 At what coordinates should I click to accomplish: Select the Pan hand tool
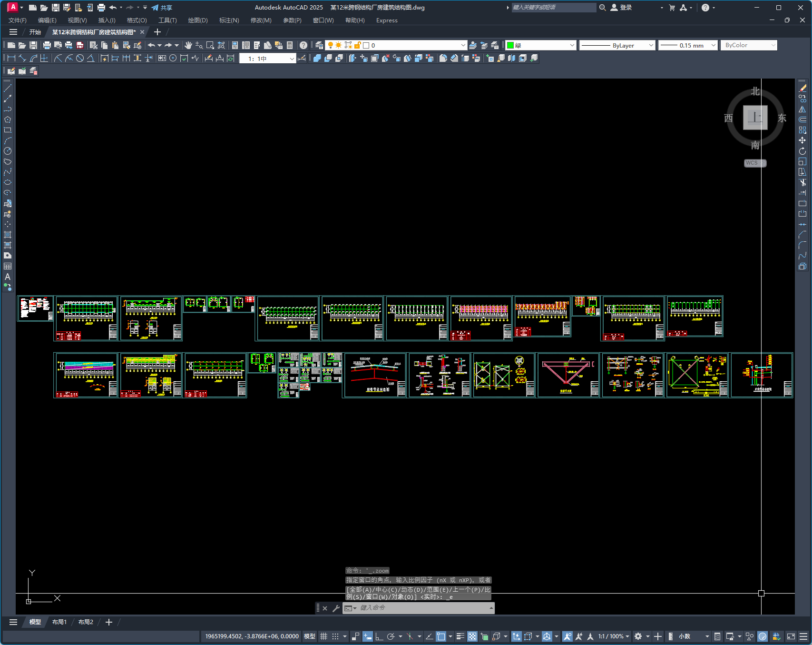pyautogui.click(x=188, y=45)
